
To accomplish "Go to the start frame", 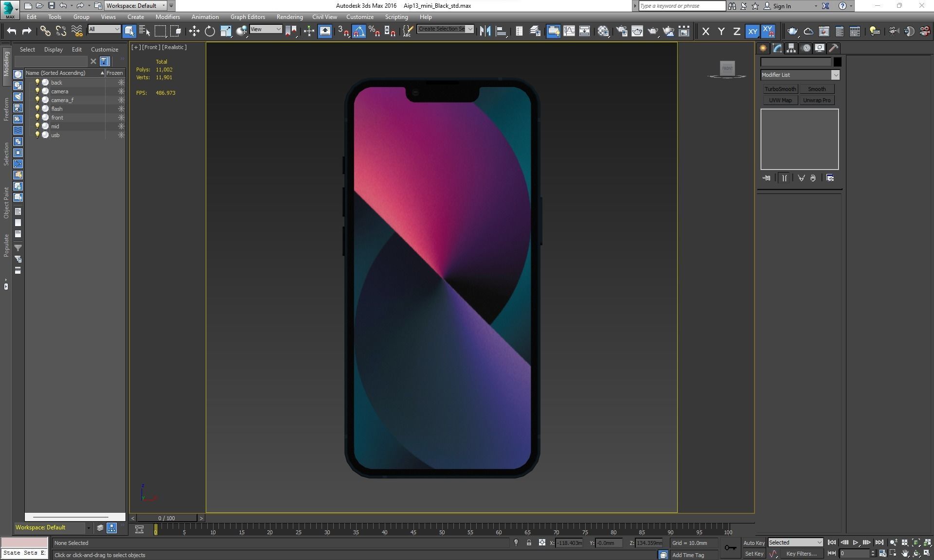I will coord(832,542).
